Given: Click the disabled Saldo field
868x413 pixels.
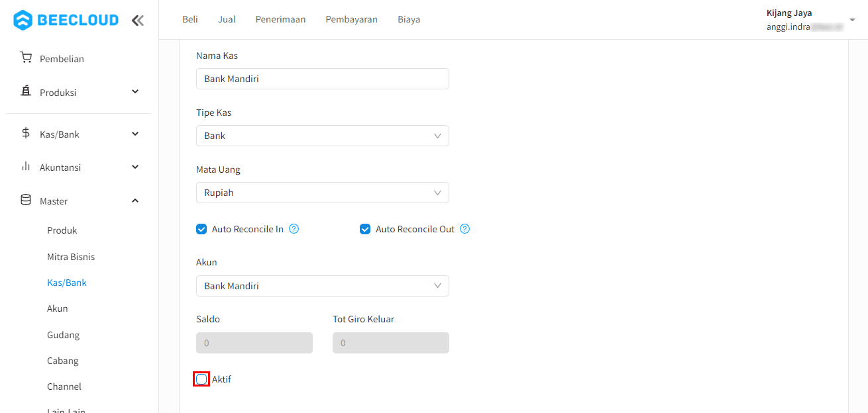Looking at the screenshot, I should coord(254,343).
